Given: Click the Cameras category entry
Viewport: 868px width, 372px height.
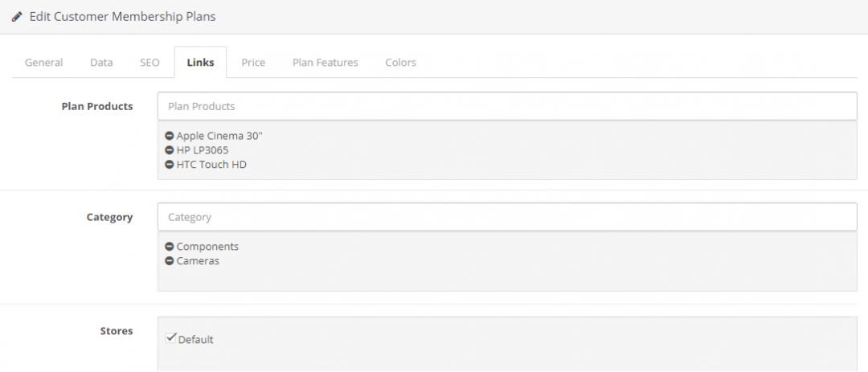Looking at the screenshot, I should tap(198, 261).
